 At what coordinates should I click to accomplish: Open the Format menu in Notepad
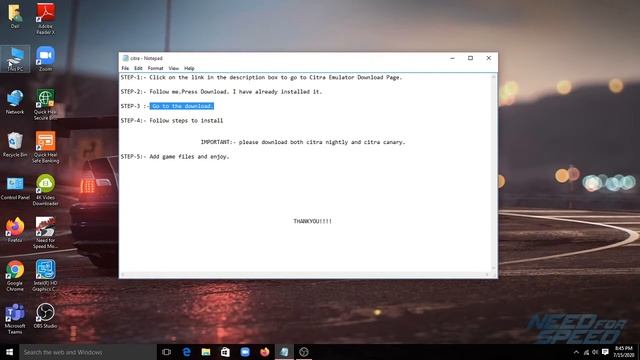156,68
